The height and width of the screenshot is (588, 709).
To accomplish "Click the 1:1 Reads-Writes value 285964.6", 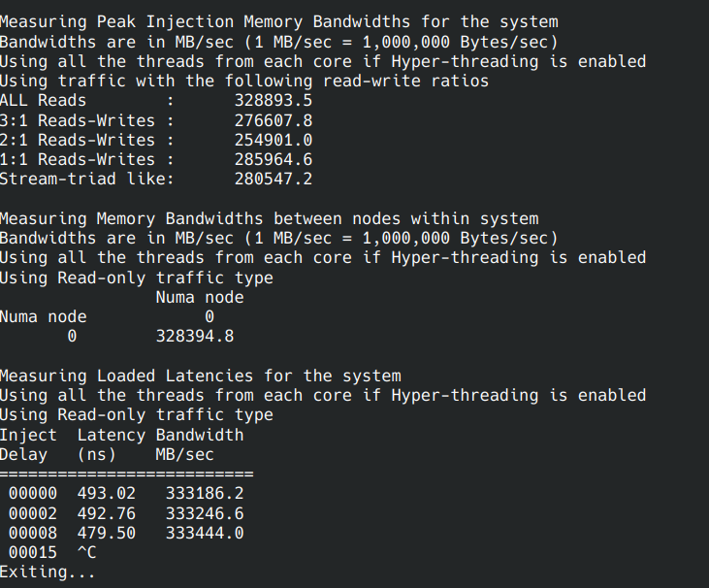I will 273,159.
